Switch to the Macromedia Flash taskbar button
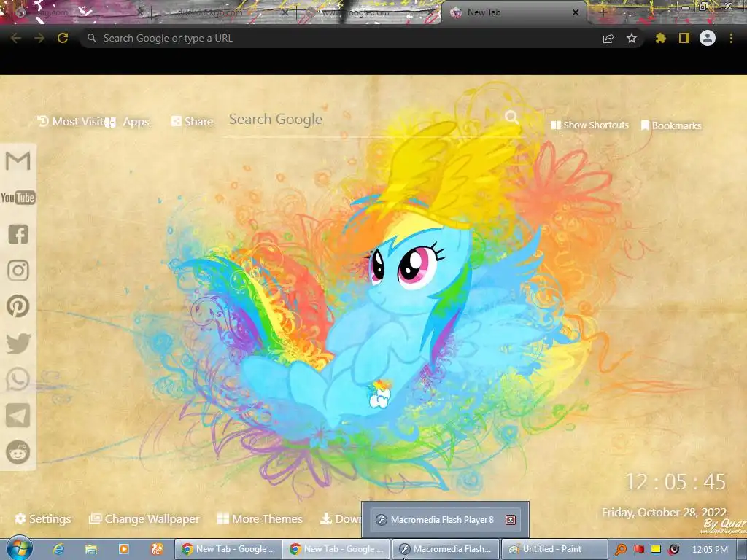 446,549
